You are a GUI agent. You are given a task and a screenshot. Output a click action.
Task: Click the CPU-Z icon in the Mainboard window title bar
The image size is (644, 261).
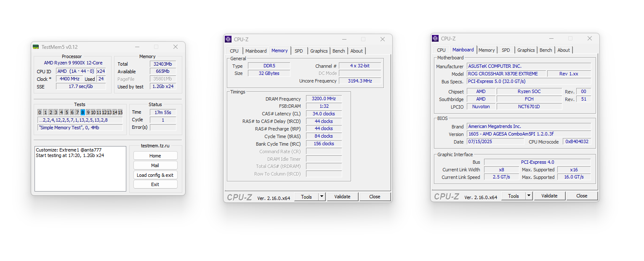tap(435, 38)
